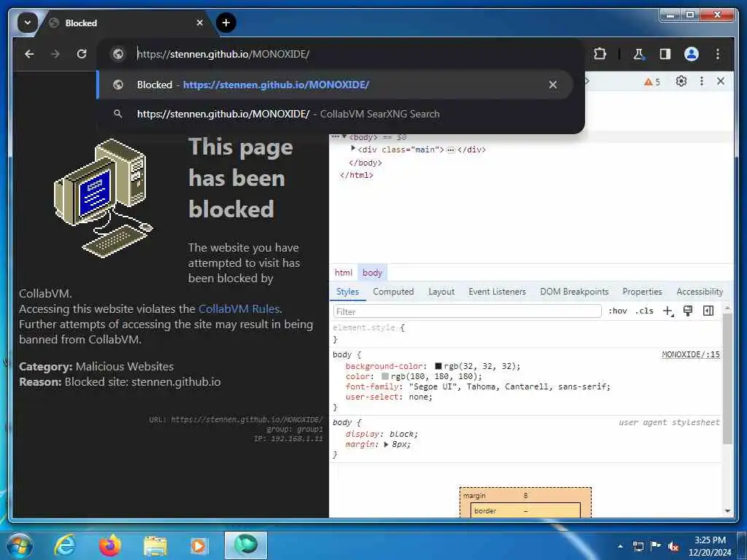The image size is (747, 560).
Task: Open DevTools customize three-dot menu
Action: pos(702,81)
